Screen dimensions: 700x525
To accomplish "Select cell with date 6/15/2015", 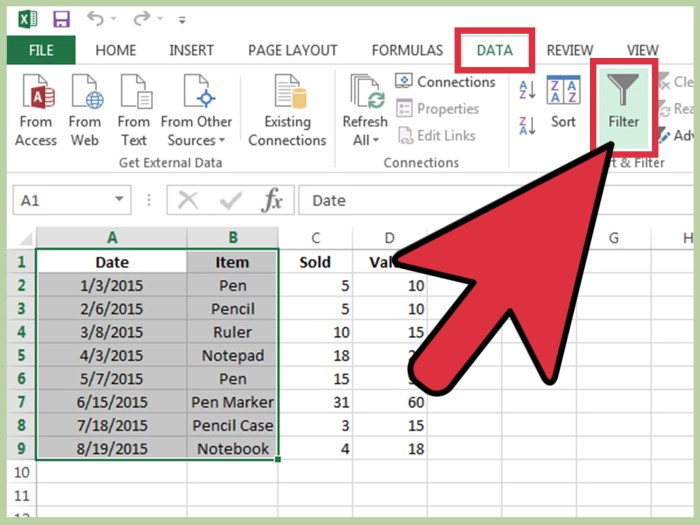I will [112, 402].
